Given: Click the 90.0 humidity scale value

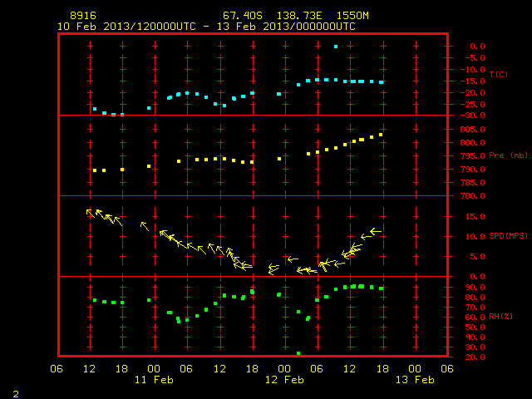Looking at the screenshot, I should 475,288.
